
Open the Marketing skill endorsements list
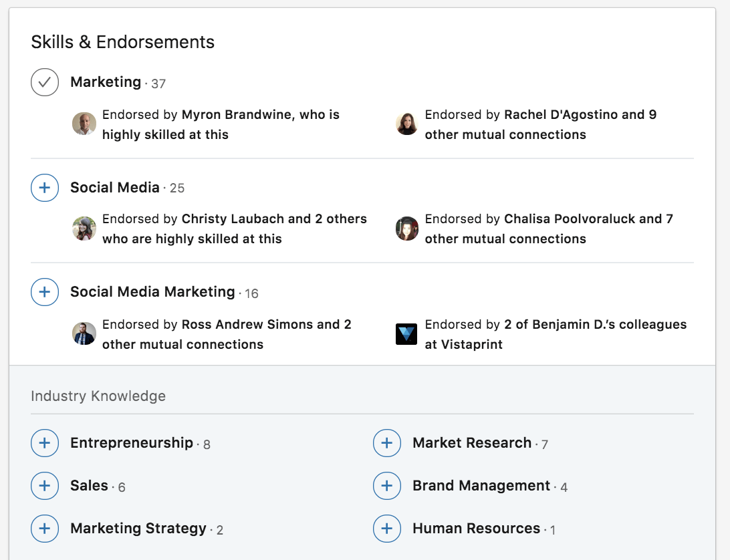[106, 82]
